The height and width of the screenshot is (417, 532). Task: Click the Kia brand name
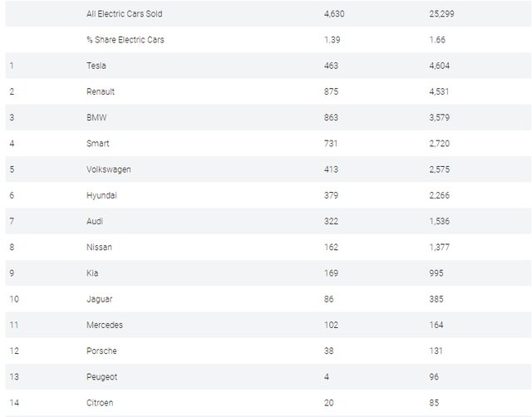click(x=92, y=272)
